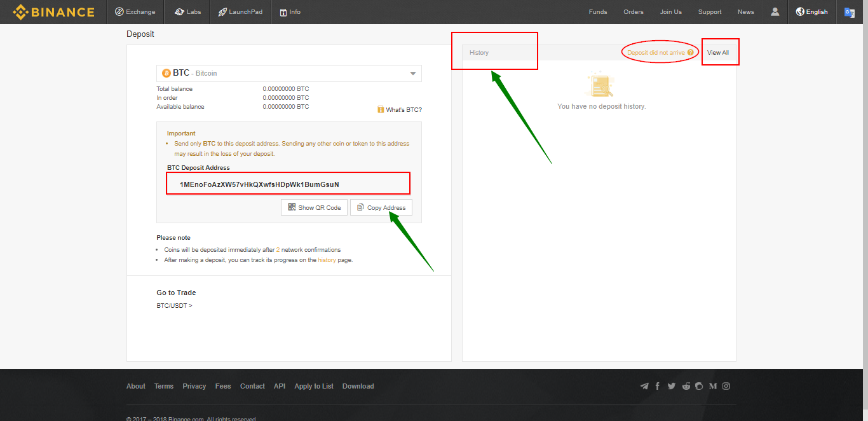Go to LaunchPad
This screenshot has width=868, height=421.
[x=240, y=12]
